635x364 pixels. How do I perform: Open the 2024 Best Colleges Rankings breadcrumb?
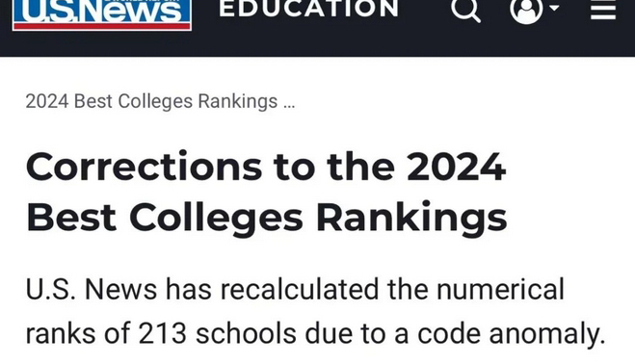151,101
